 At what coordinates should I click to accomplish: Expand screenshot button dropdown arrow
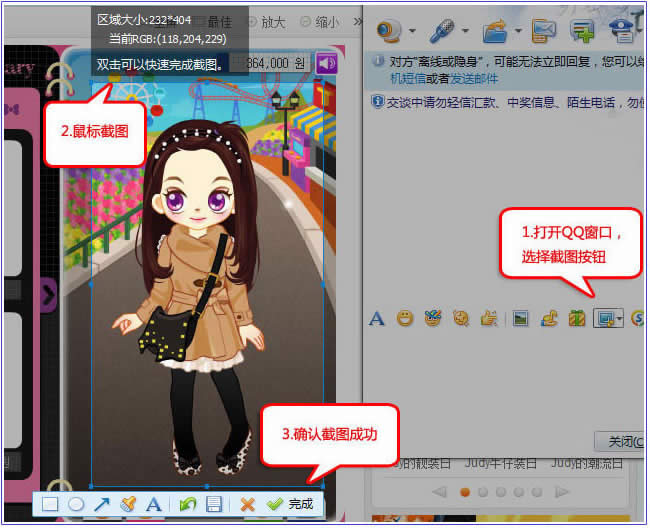(x=620, y=318)
